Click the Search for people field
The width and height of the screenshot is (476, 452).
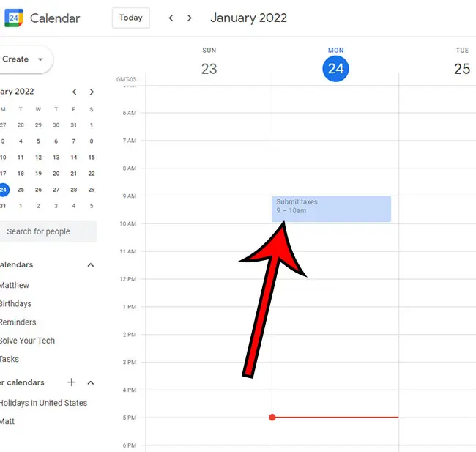coord(44,231)
